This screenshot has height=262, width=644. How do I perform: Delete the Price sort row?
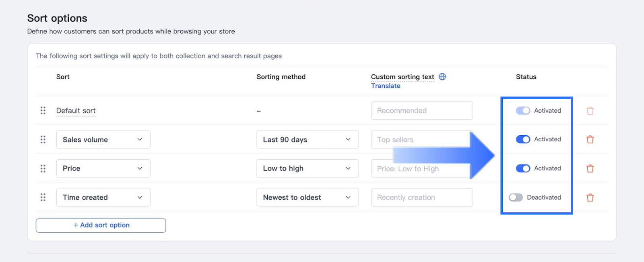point(590,169)
